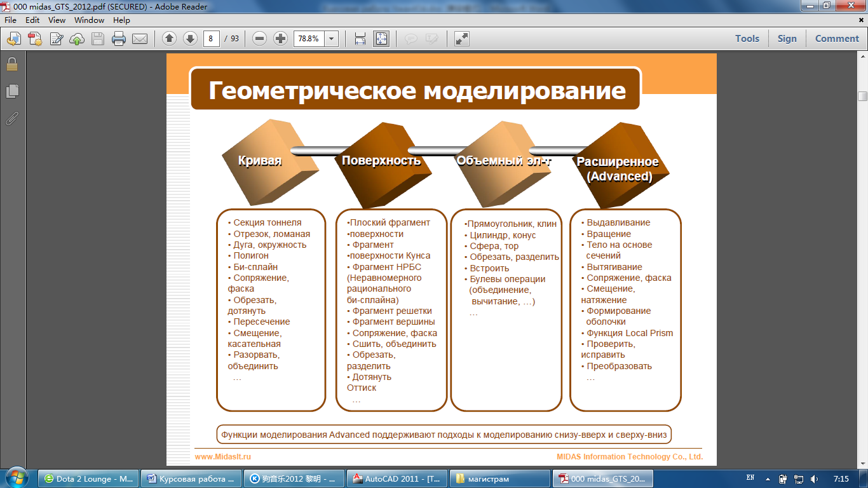Click the highlight text toolbar icon
Image resolution: width=868 pixels, height=488 pixels.
(x=432, y=39)
